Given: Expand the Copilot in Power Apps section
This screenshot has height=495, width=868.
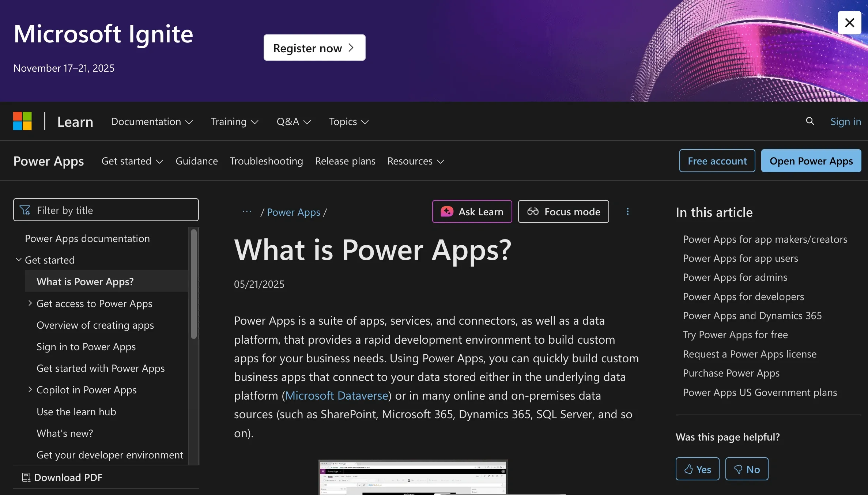Looking at the screenshot, I should click(30, 389).
